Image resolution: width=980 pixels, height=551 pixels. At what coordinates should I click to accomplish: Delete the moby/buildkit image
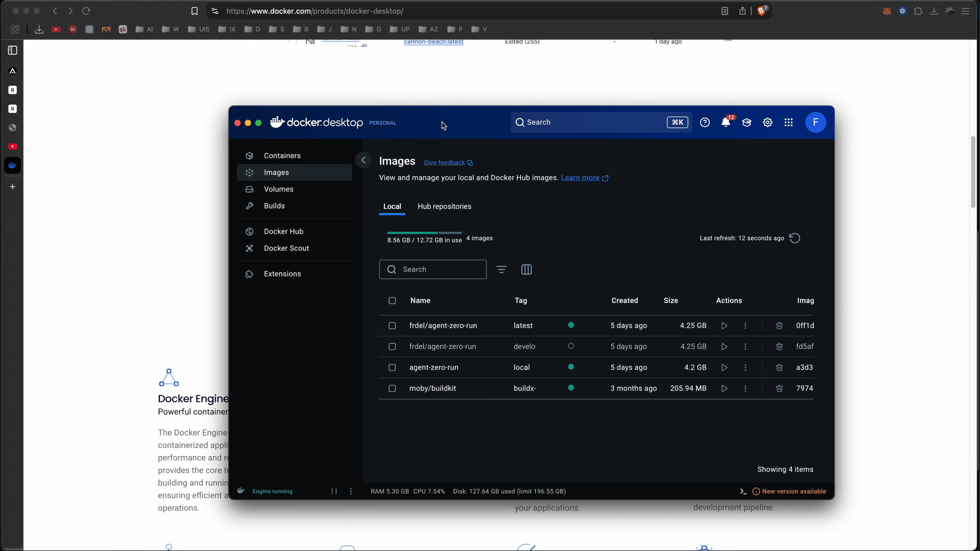tap(779, 389)
